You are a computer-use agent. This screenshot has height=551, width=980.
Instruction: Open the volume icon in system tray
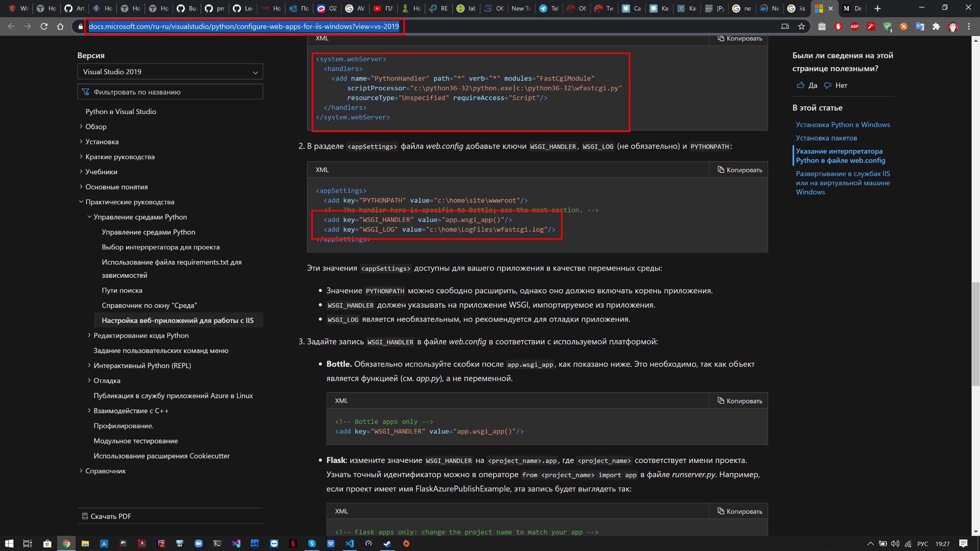point(895,543)
